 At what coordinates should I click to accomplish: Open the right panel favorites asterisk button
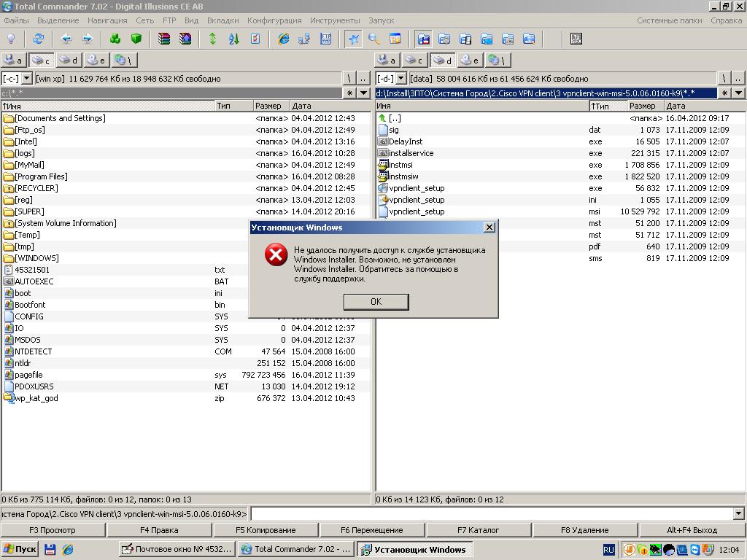coord(724,93)
